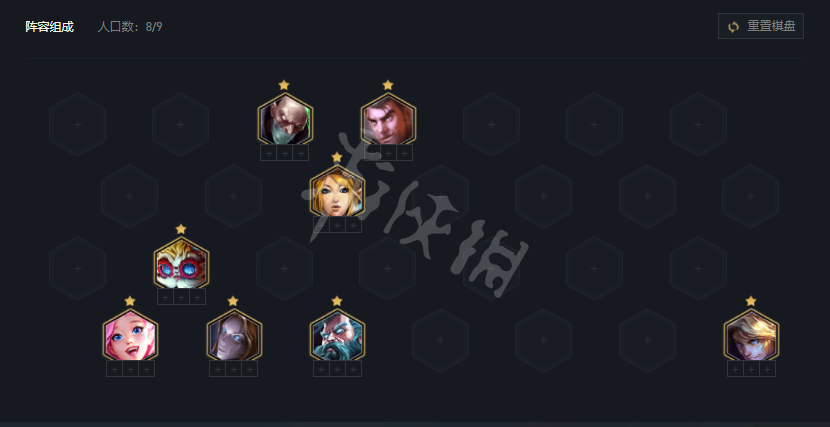
Task: Select the Jayce champion hexagon
Action: point(388,119)
